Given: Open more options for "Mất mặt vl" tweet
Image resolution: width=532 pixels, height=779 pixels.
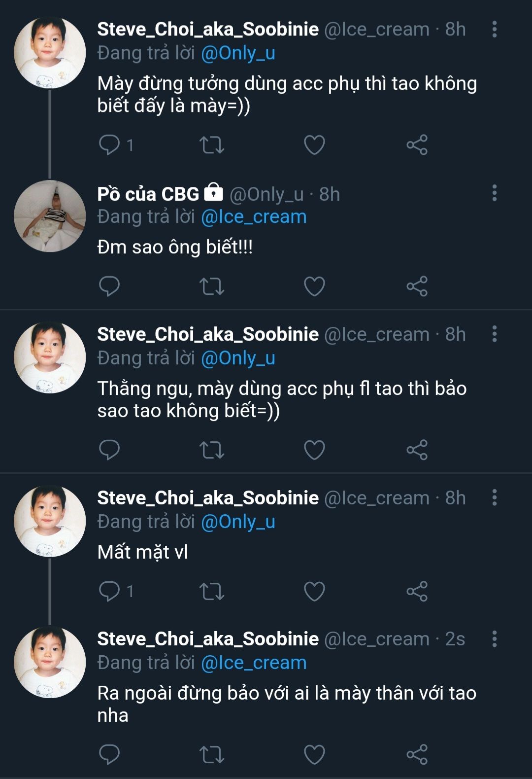Looking at the screenshot, I should pyautogui.click(x=495, y=498).
